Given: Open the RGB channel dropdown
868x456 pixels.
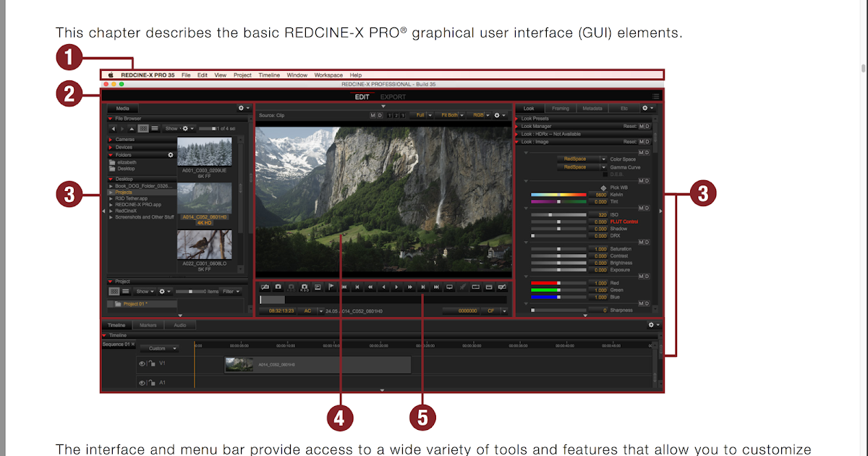Looking at the screenshot, I should click(478, 115).
